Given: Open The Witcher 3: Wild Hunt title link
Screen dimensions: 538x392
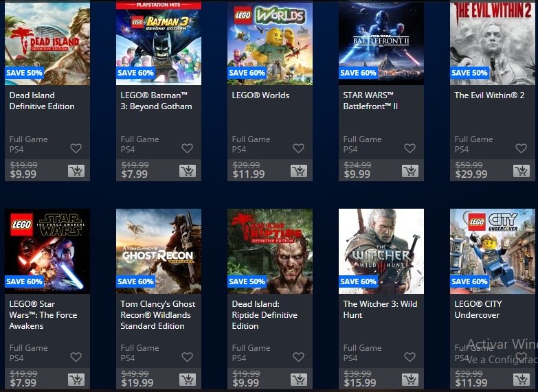Looking at the screenshot, I should pyautogui.click(x=380, y=310).
